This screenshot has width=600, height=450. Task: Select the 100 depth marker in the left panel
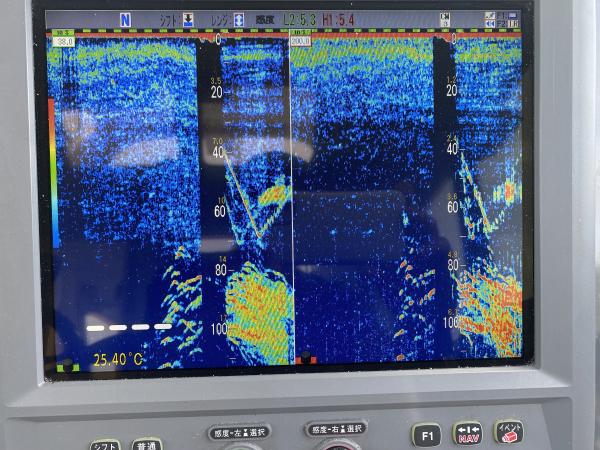coord(219,329)
